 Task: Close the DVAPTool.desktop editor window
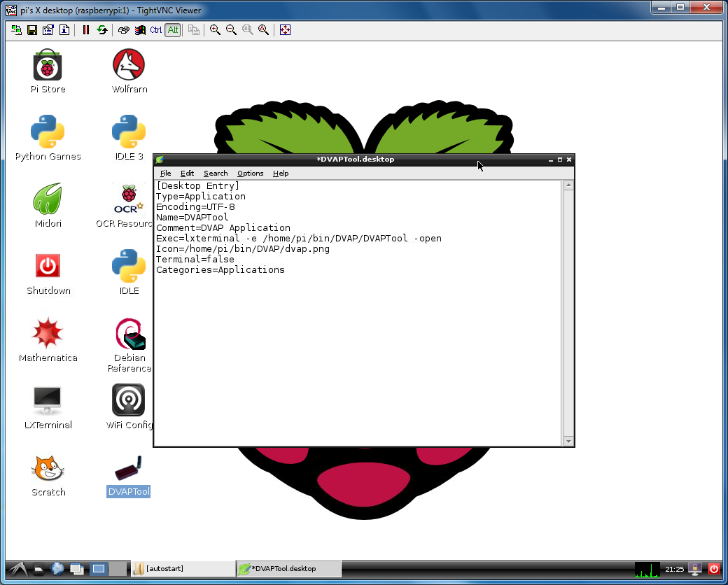pos(569,160)
